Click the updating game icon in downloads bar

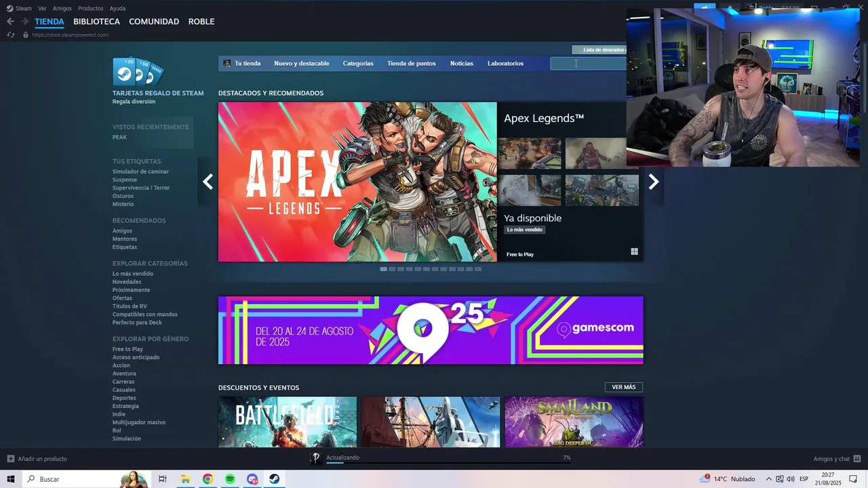pyautogui.click(x=315, y=459)
